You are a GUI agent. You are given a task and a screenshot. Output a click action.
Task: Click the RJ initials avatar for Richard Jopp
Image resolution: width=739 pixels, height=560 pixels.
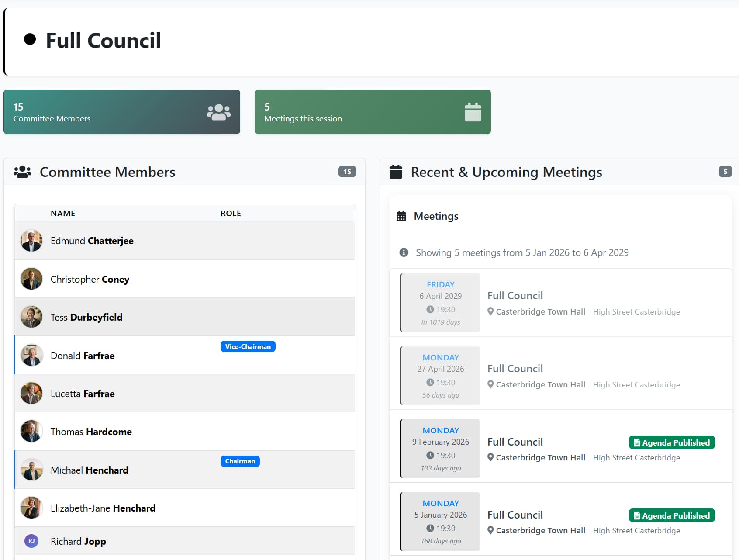point(31,541)
